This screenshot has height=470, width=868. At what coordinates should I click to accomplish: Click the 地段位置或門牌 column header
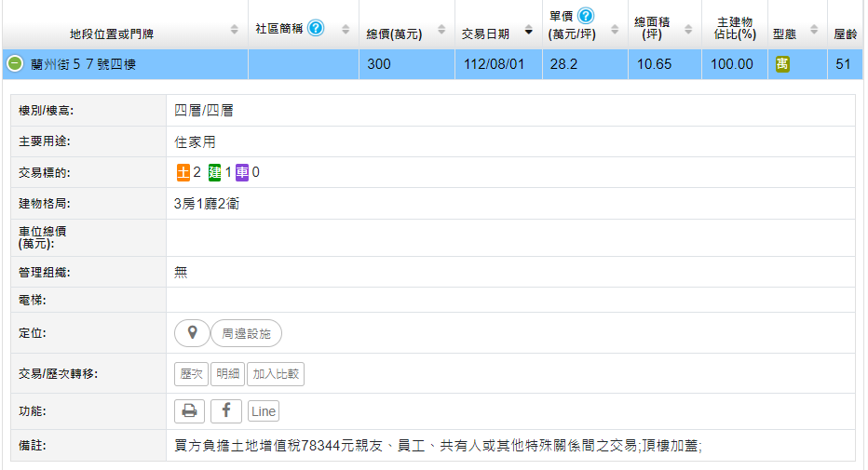point(112,34)
